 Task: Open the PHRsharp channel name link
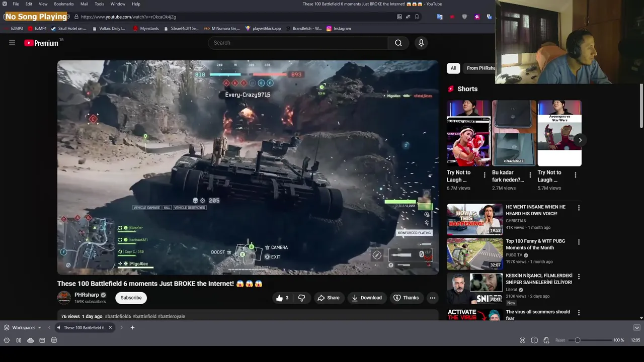tap(87, 295)
